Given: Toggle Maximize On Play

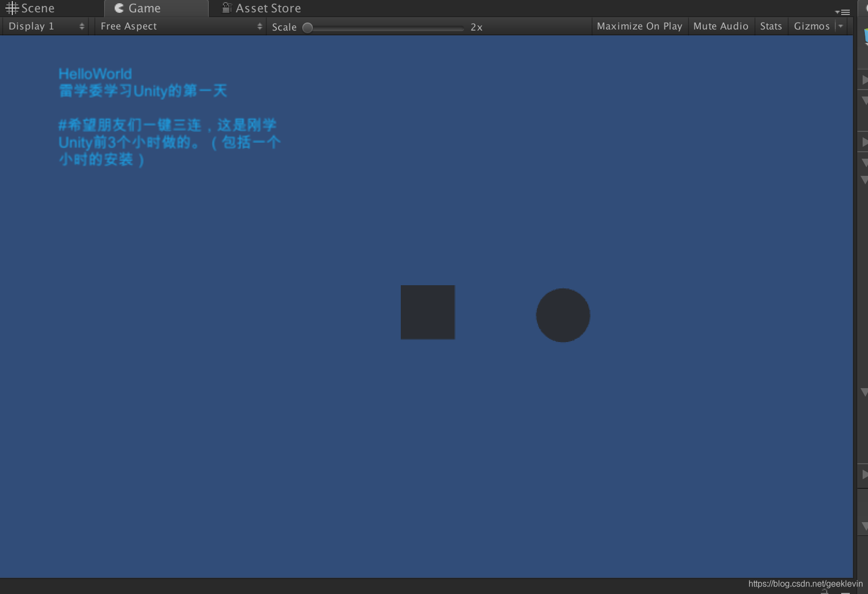Looking at the screenshot, I should [x=640, y=26].
